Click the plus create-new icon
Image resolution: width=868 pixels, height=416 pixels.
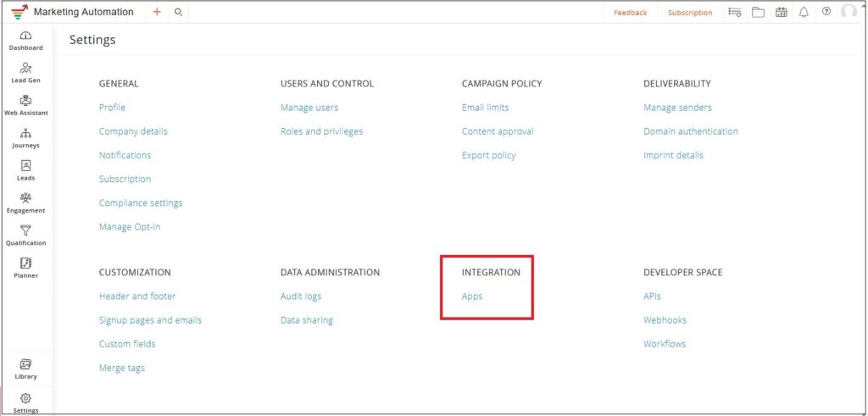tap(156, 13)
